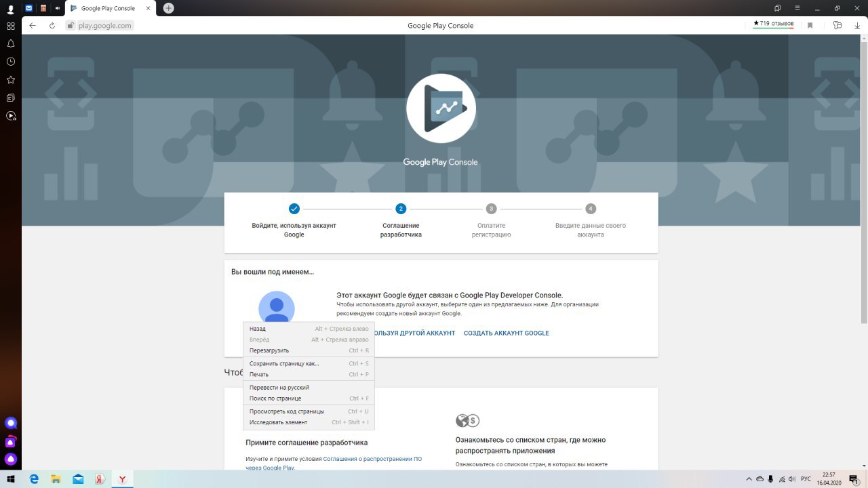Open the bookmarks panel icon in the title bar
Image resolution: width=868 pixels, height=488 pixels.
point(778,8)
